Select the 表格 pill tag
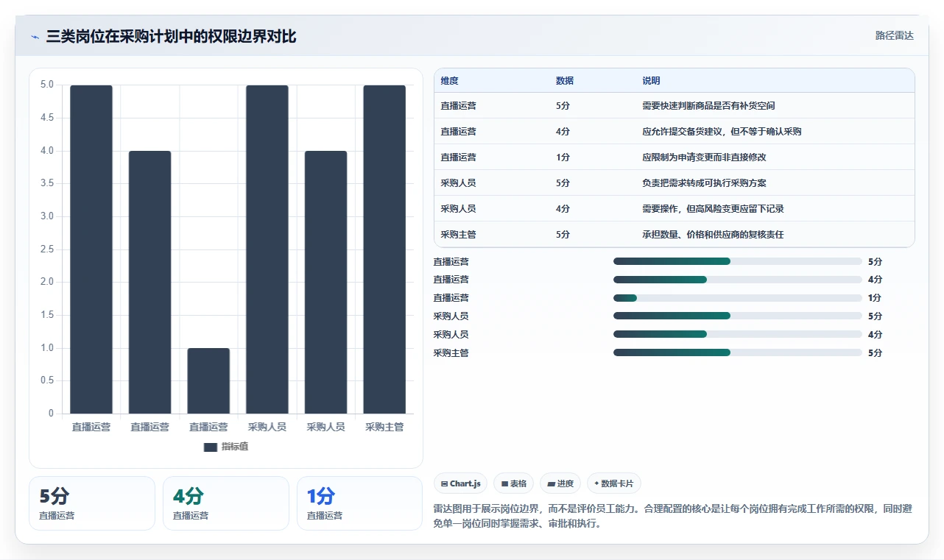Screen dimensions: 944x560 (x=514, y=483)
